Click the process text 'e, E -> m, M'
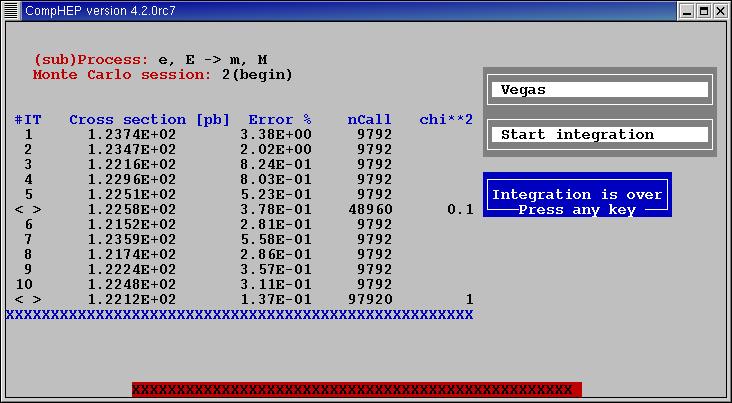The width and height of the screenshot is (732, 403). tap(212, 60)
